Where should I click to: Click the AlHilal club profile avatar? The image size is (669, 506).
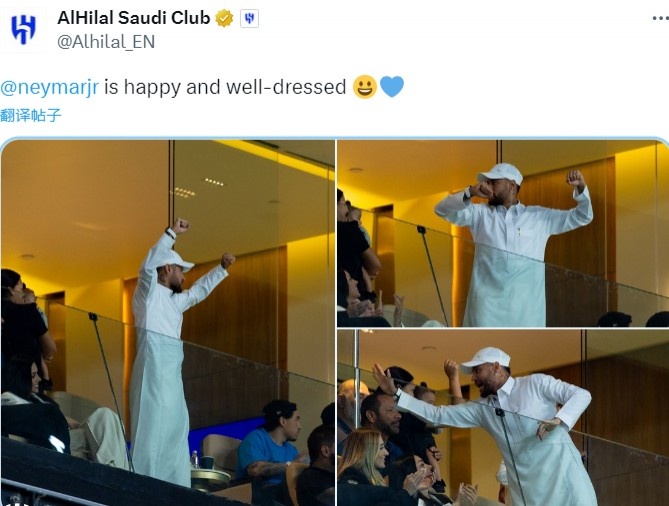coord(23,29)
